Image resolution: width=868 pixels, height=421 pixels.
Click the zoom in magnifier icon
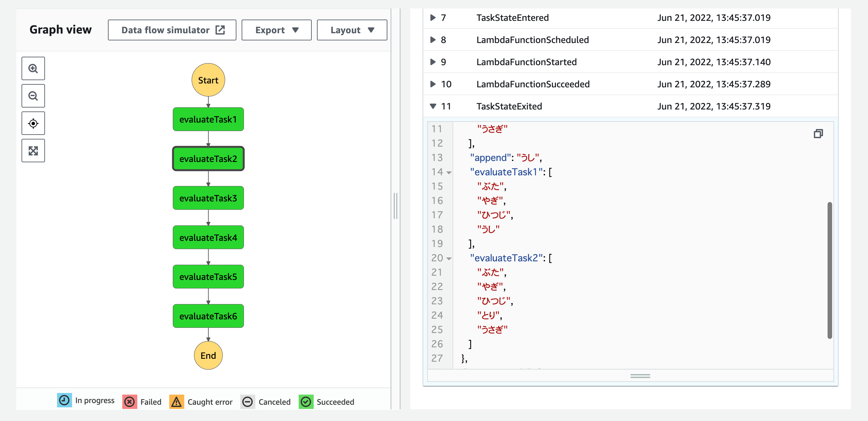33,68
